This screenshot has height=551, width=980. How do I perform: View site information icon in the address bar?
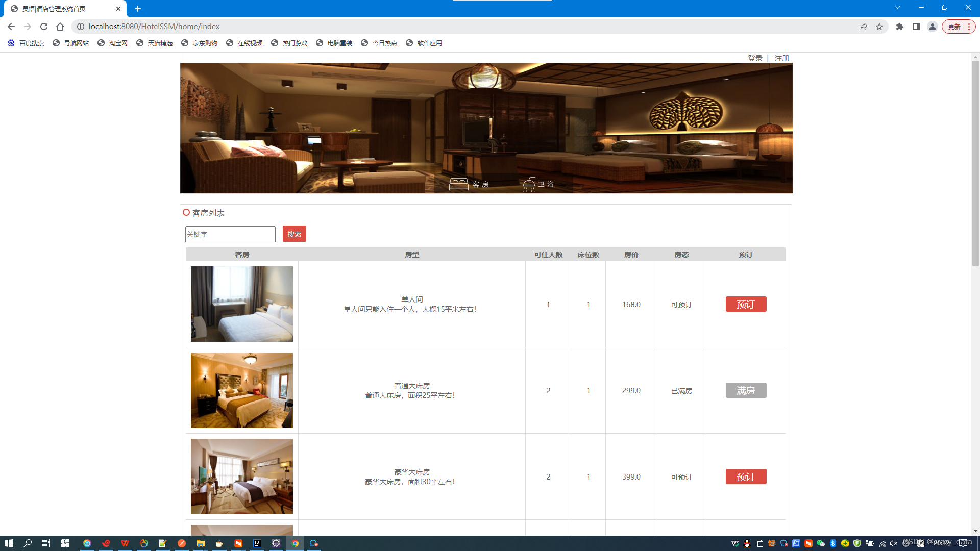pyautogui.click(x=80, y=27)
